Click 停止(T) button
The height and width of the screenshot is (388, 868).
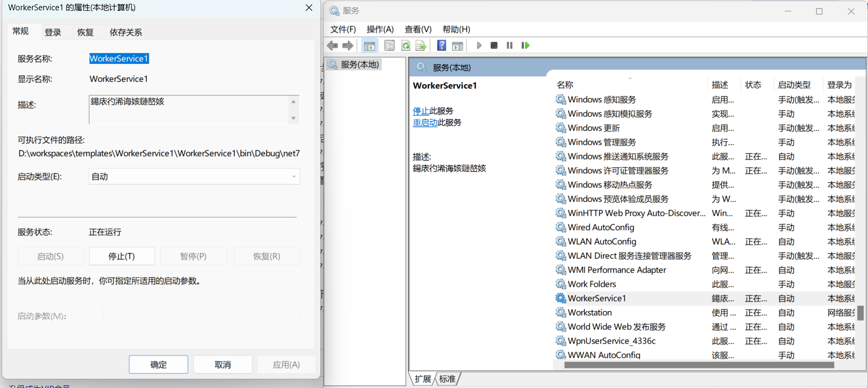click(122, 256)
